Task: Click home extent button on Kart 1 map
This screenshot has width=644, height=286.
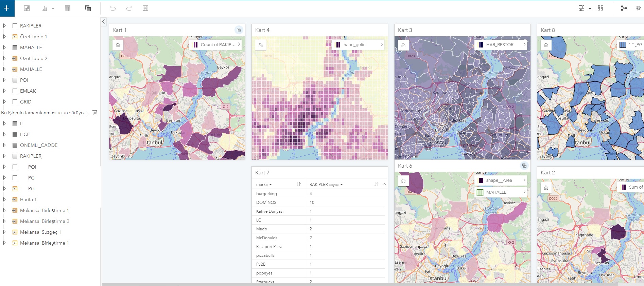Action: 118,45
